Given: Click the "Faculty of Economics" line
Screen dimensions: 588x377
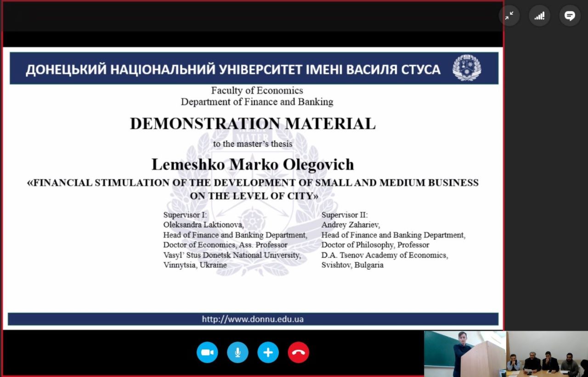Looking at the screenshot, I should pos(257,90).
